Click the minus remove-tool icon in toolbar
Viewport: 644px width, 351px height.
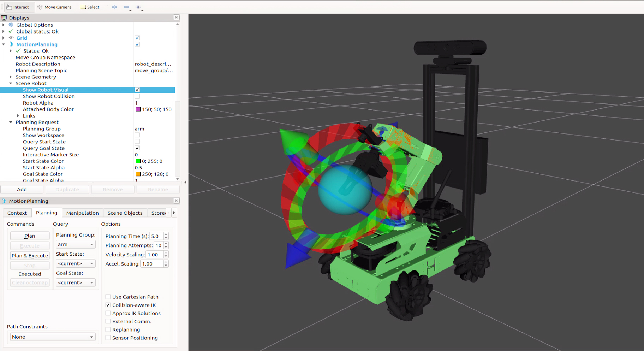[x=126, y=7]
